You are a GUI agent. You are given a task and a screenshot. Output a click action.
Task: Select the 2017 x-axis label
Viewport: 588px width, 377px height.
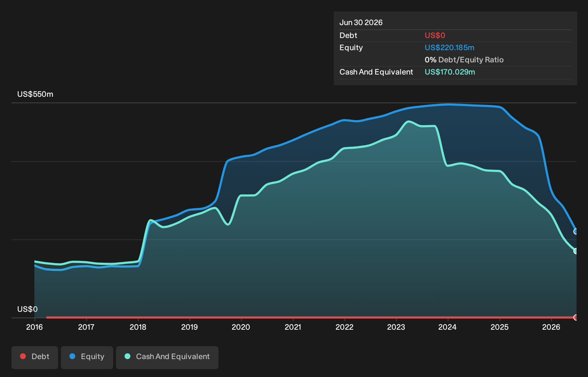click(86, 327)
